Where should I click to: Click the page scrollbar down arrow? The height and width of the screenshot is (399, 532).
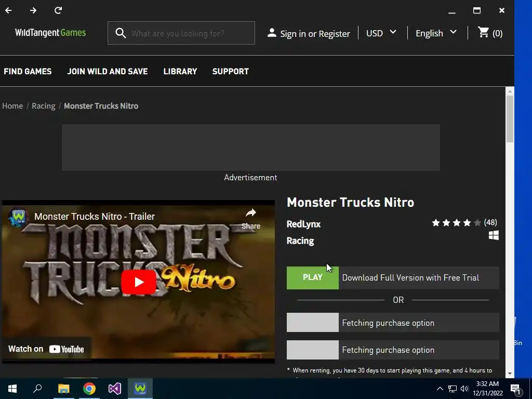(510, 374)
